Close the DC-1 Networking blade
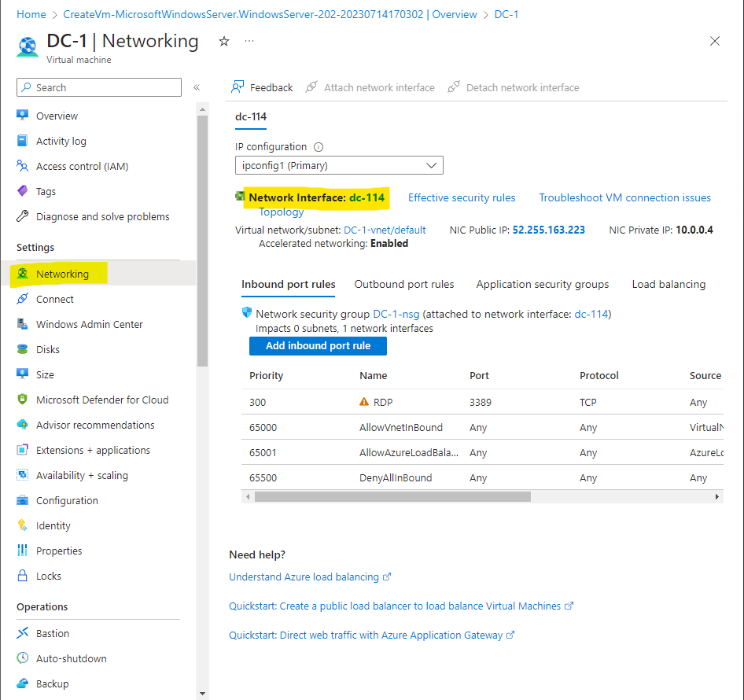Screen dimensions: 744x700 [x=715, y=41]
